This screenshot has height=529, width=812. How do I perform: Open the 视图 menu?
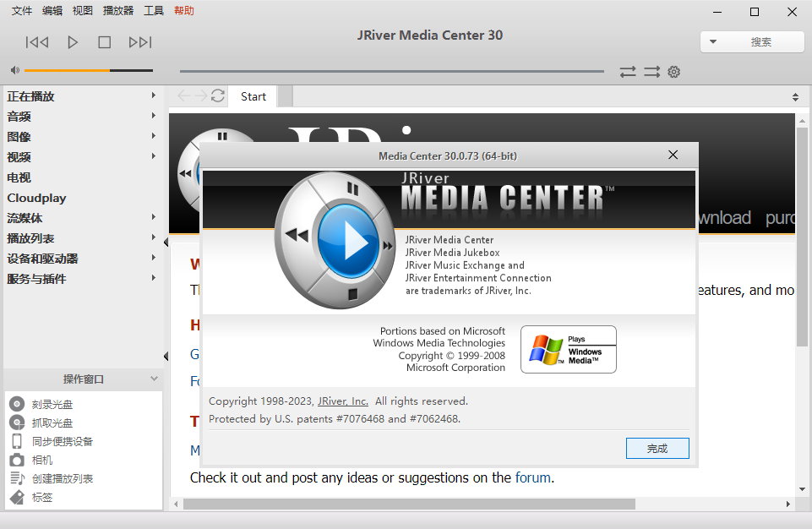point(82,10)
